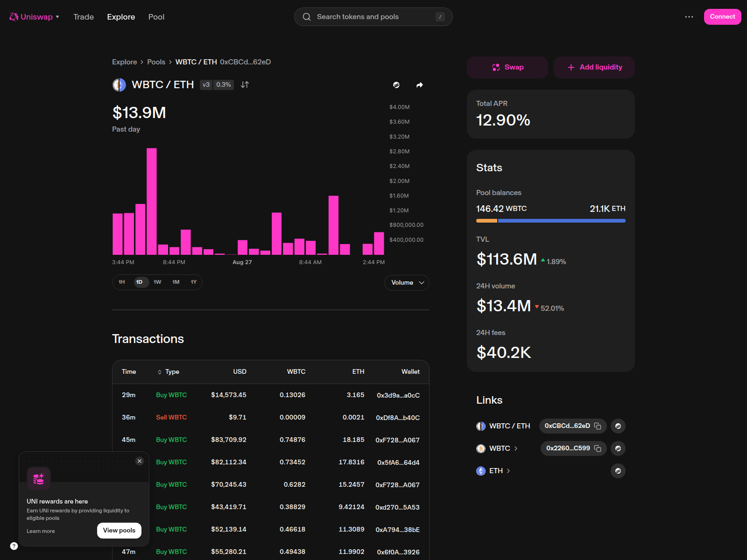747x560 pixels.
Task: Expand ETH token details chevron
Action: click(x=508, y=471)
